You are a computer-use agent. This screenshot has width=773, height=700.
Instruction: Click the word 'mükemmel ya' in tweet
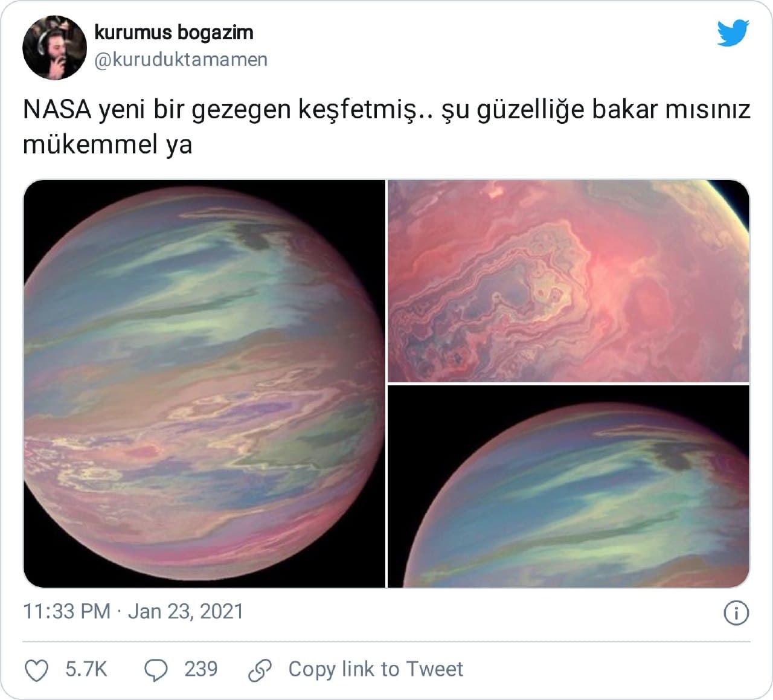point(107,145)
